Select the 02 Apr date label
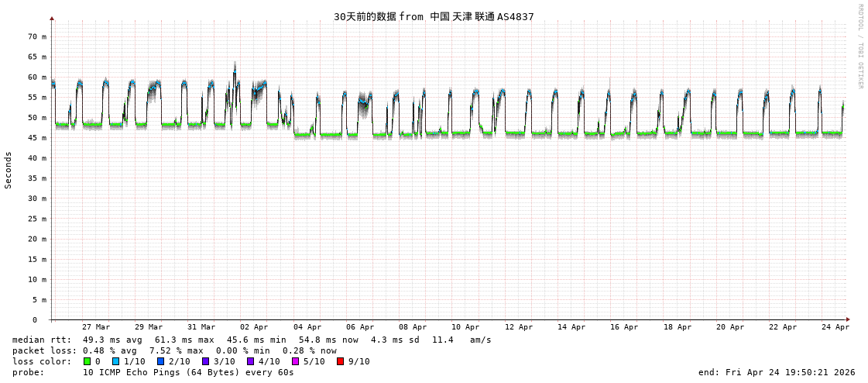Image resolution: width=868 pixels, height=383 pixels. click(254, 327)
